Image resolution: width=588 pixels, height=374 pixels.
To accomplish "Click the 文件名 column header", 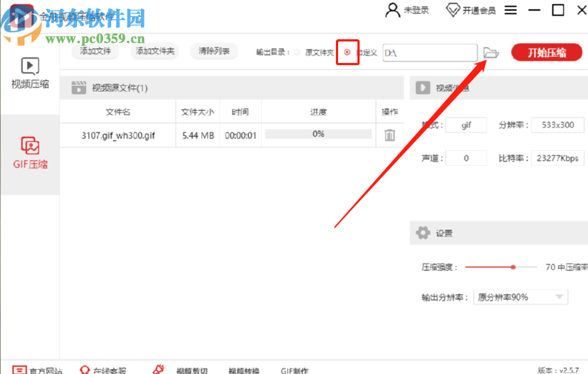I will pyautogui.click(x=118, y=112).
